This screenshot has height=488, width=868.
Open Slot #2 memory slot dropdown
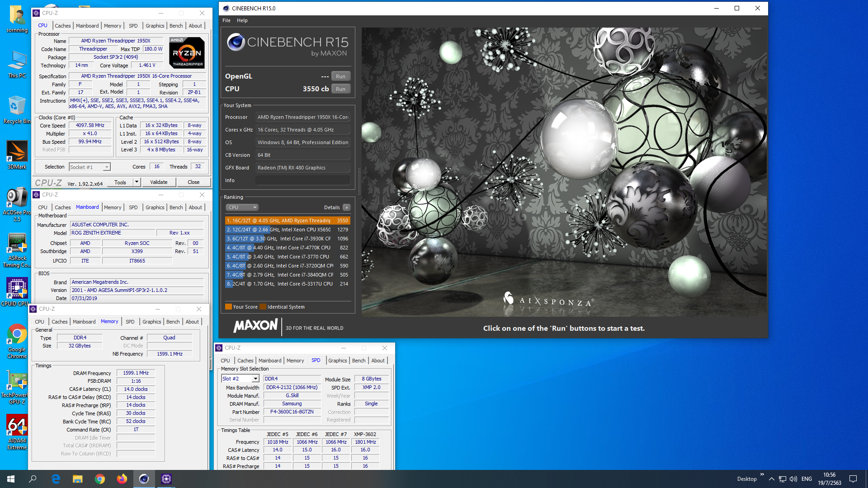coord(240,379)
